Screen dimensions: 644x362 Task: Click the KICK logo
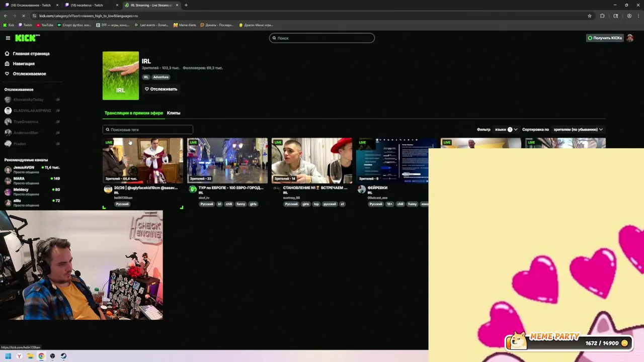[x=27, y=38]
